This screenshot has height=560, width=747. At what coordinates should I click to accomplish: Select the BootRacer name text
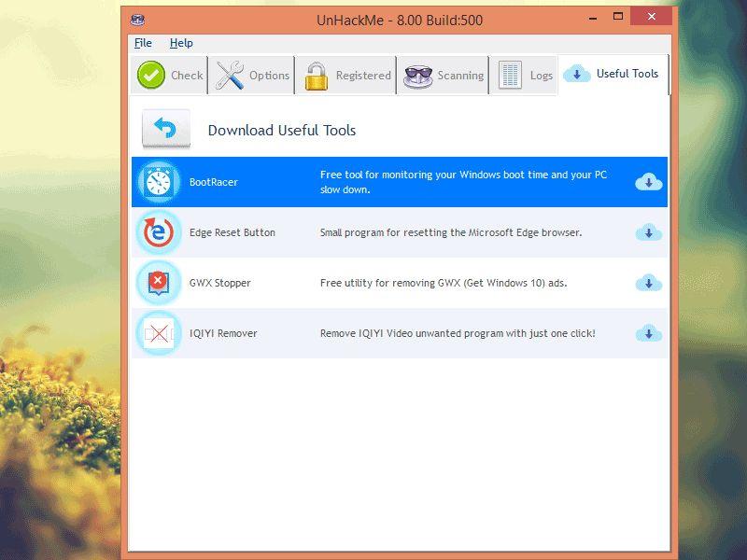coord(214,182)
